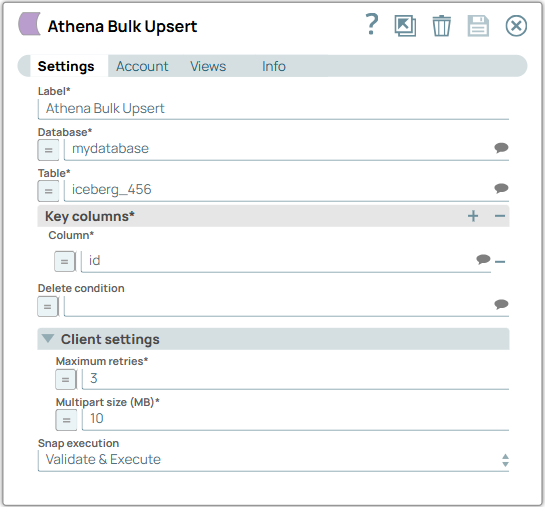
Task: Open the help question mark icon
Action: (372, 24)
